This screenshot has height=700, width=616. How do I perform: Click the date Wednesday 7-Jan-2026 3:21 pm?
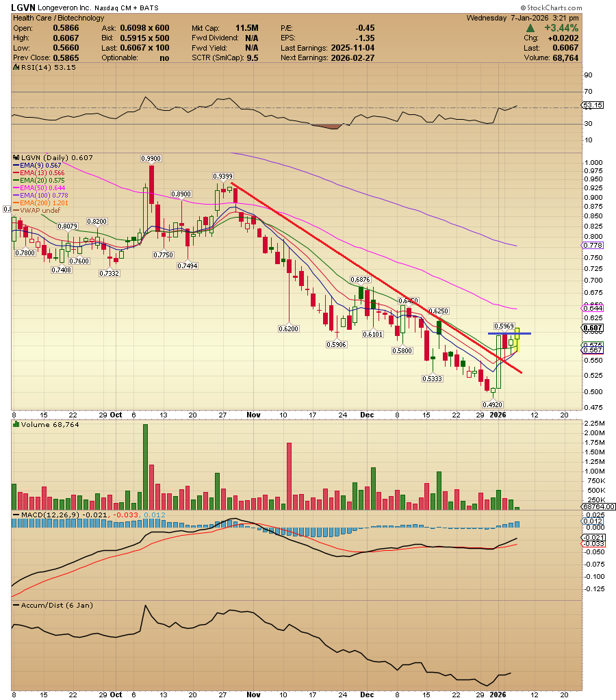click(x=523, y=18)
